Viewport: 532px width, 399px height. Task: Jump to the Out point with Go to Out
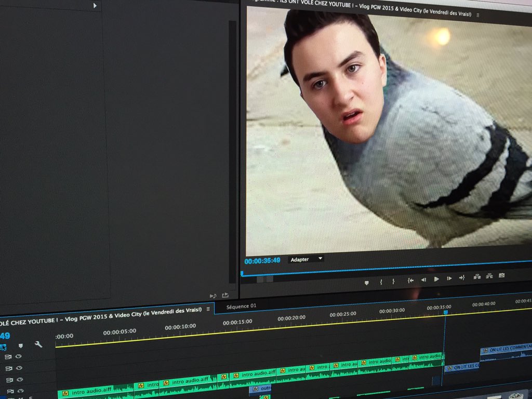click(x=462, y=277)
